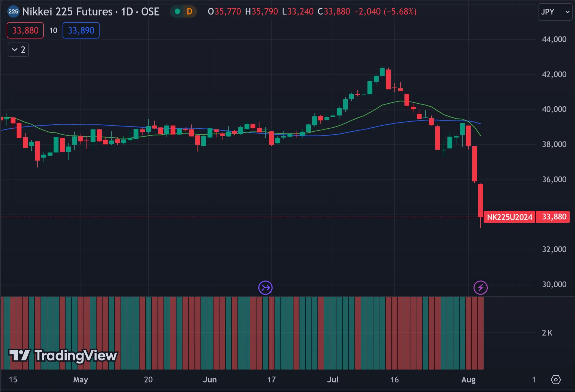Click the 44,000 price axis label

pyautogui.click(x=554, y=39)
